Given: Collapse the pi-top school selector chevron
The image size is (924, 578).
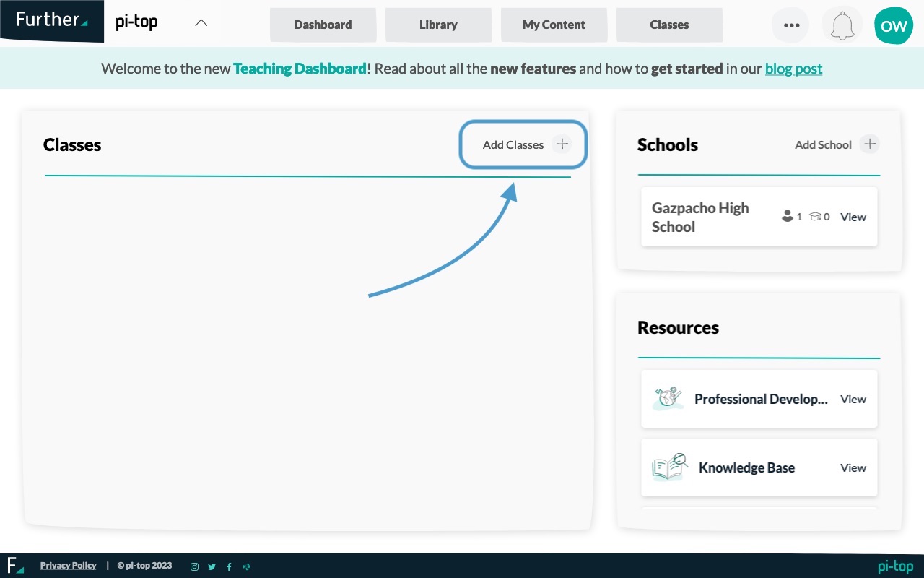Looking at the screenshot, I should click(201, 22).
